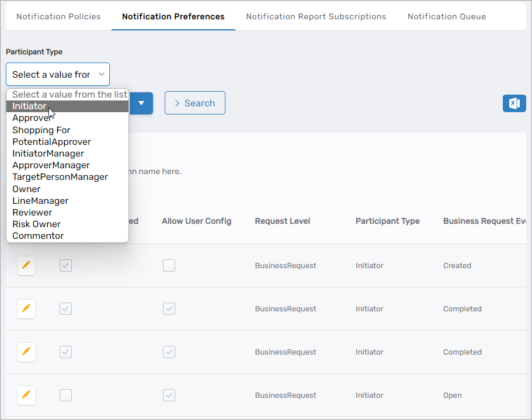Click the edit pencil on the Open row
This screenshot has height=420, width=532.
click(26, 395)
